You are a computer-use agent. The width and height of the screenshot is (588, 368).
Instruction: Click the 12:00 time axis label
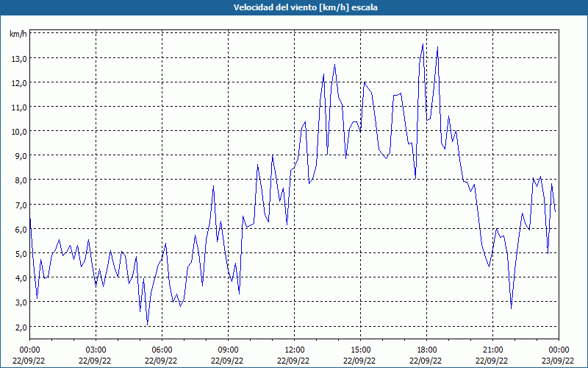coord(295,350)
